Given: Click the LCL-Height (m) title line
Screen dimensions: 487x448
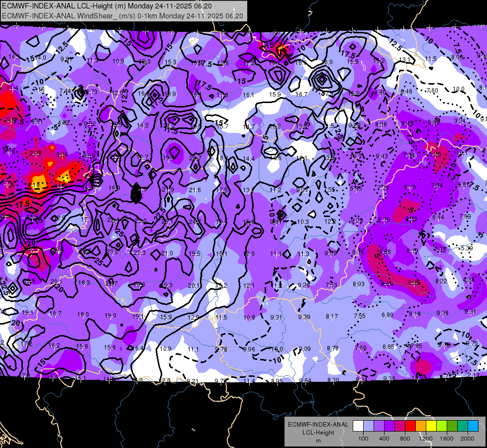Looking at the screenshot, I should click(x=107, y=6).
